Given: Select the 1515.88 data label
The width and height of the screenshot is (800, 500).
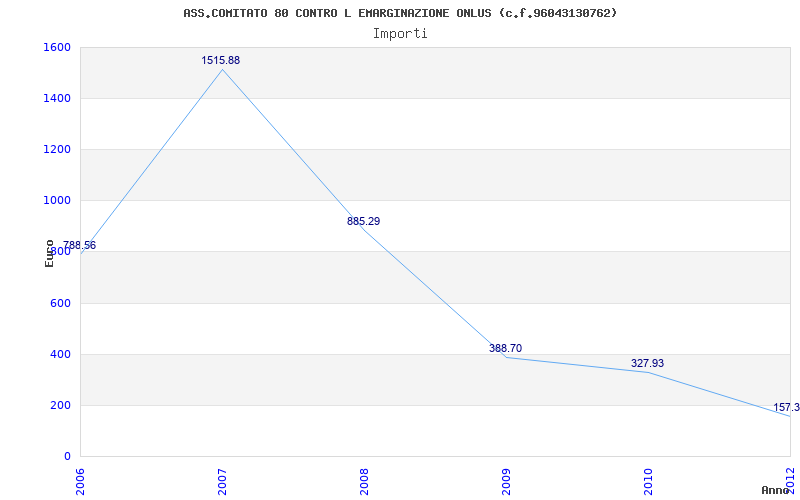Looking at the screenshot, I should 220,60.
